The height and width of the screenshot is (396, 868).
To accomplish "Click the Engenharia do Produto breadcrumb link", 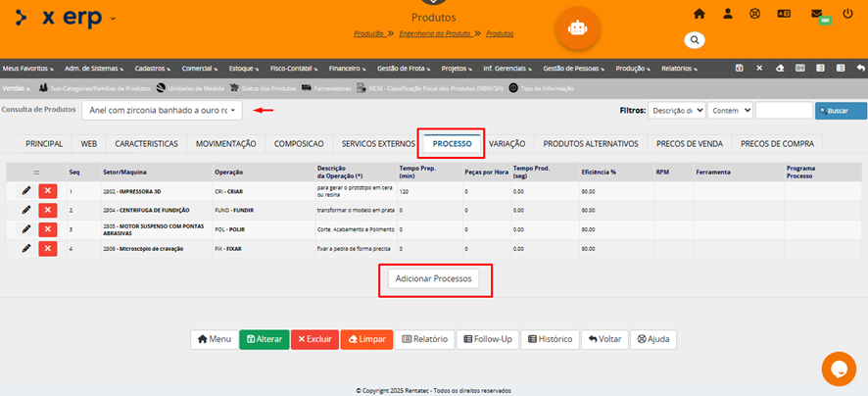I will click(x=433, y=33).
